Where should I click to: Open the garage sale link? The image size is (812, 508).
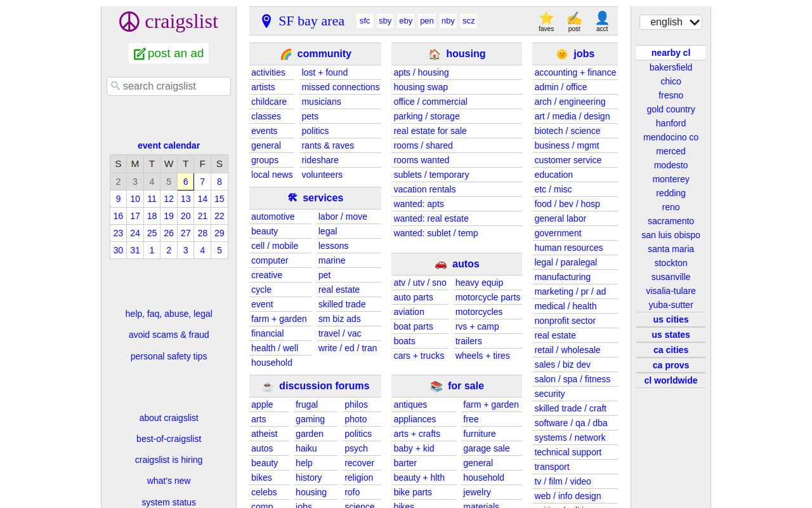tap(487, 448)
